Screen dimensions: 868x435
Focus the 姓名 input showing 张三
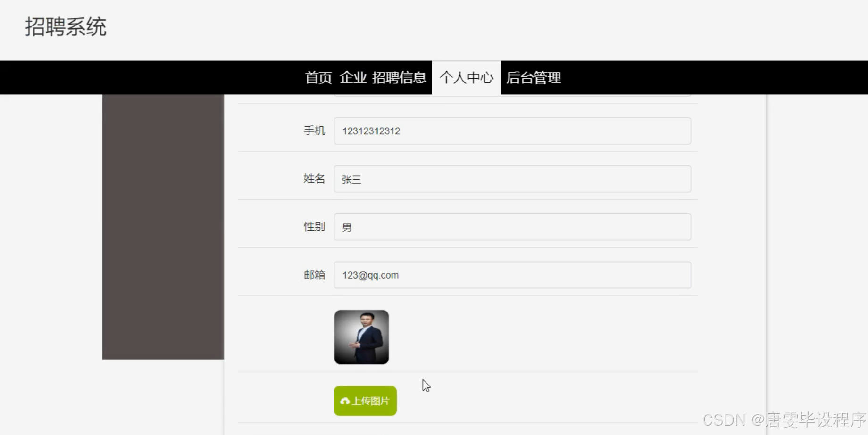click(512, 179)
